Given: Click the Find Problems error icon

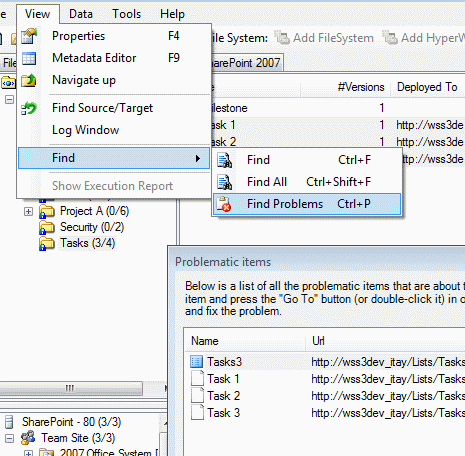Looking at the screenshot, I should tap(224, 204).
